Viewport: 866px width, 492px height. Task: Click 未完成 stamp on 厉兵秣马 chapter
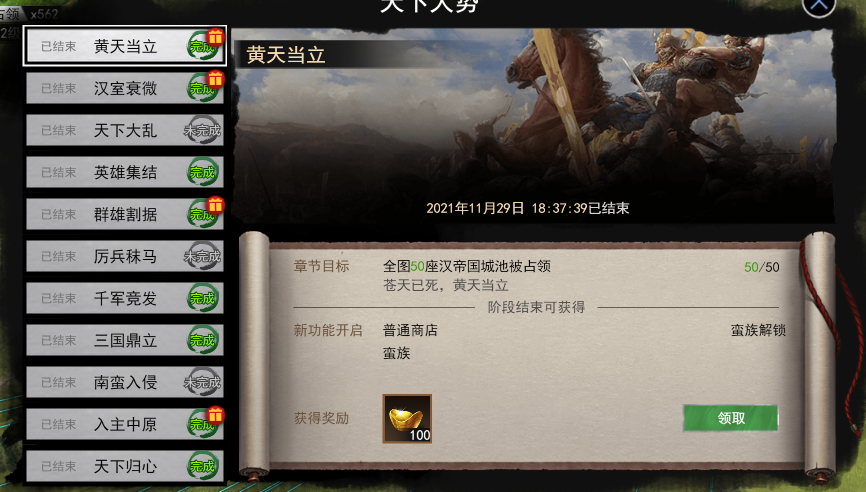tap(202, 256)
